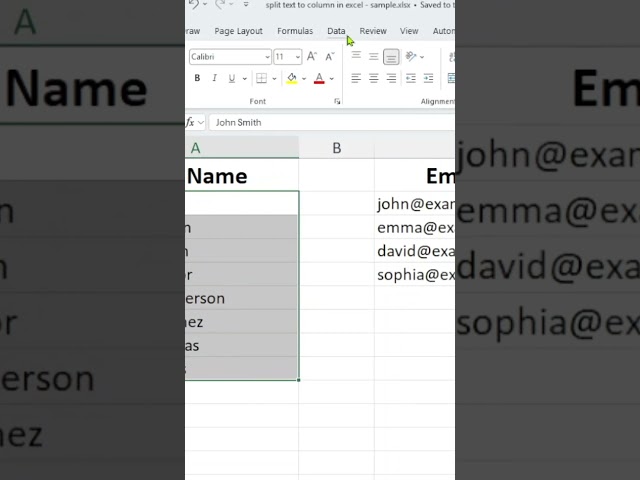
Task: Click the name cell ending in 'as'
Action: [242, 345]
